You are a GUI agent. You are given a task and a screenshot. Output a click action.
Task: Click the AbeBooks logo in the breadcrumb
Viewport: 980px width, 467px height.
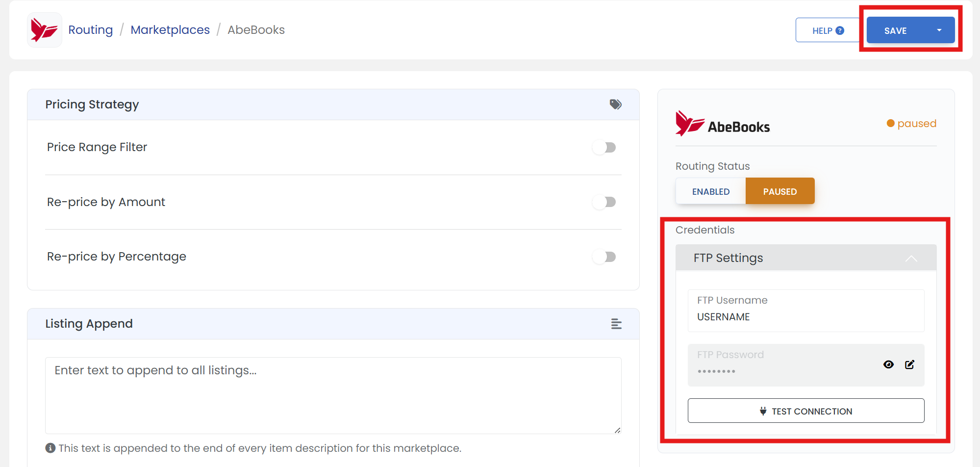click(x=45, y=30)
